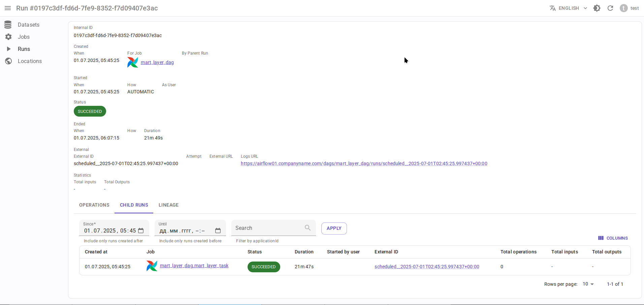The width and height of the screenshot is (644, 305).
Task: Click the Datasets sidebar icon
Action: point(8,25)
